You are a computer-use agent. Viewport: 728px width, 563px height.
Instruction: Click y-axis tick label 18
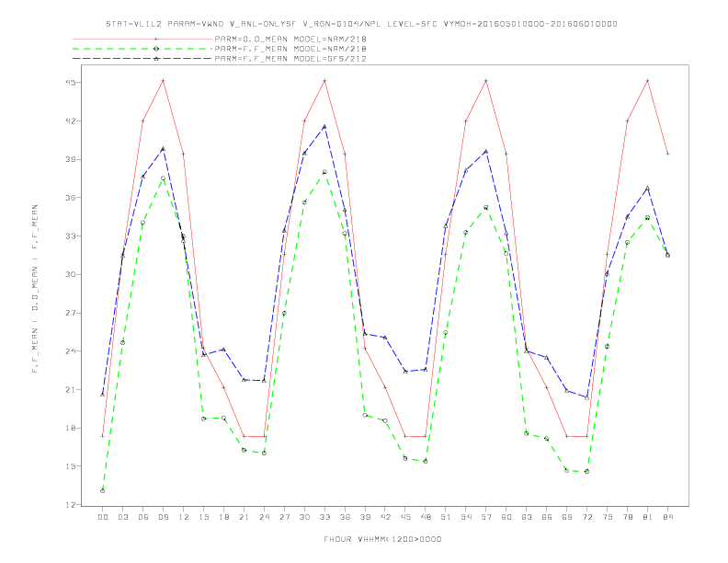pos(70,428)
